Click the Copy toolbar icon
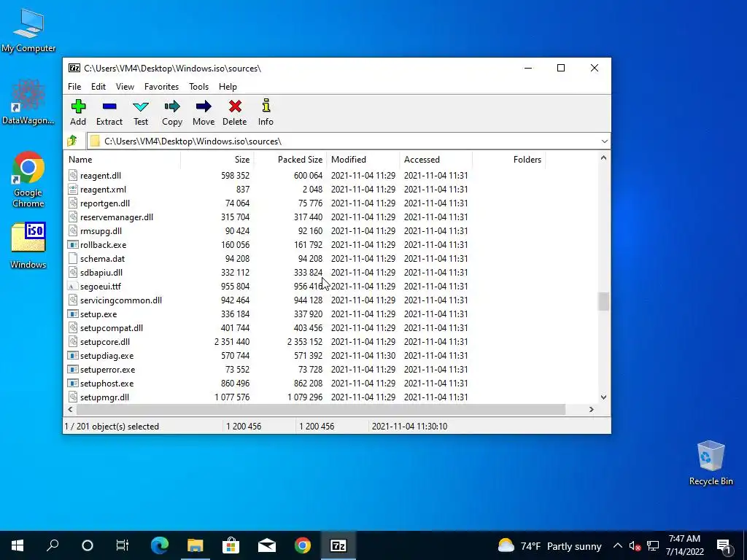 (x=172, y=106)
